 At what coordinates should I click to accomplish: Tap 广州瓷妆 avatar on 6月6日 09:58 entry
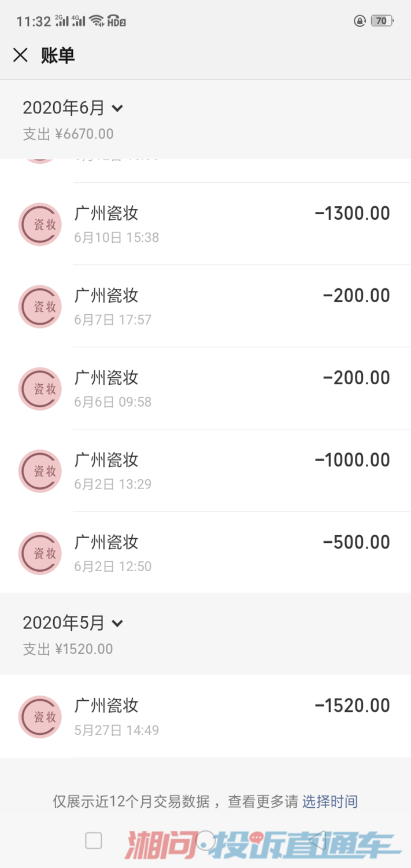pyautogui.click(x=40, y=389)
